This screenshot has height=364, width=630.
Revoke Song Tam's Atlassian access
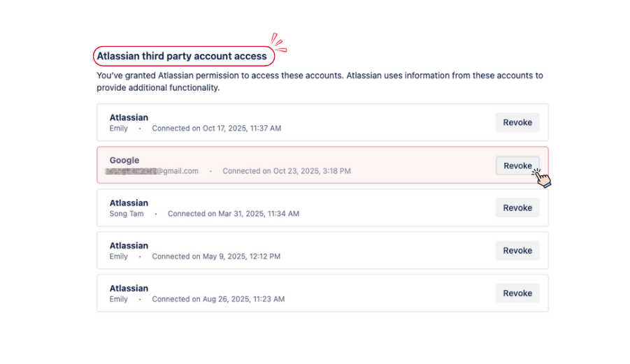point(517,208)
